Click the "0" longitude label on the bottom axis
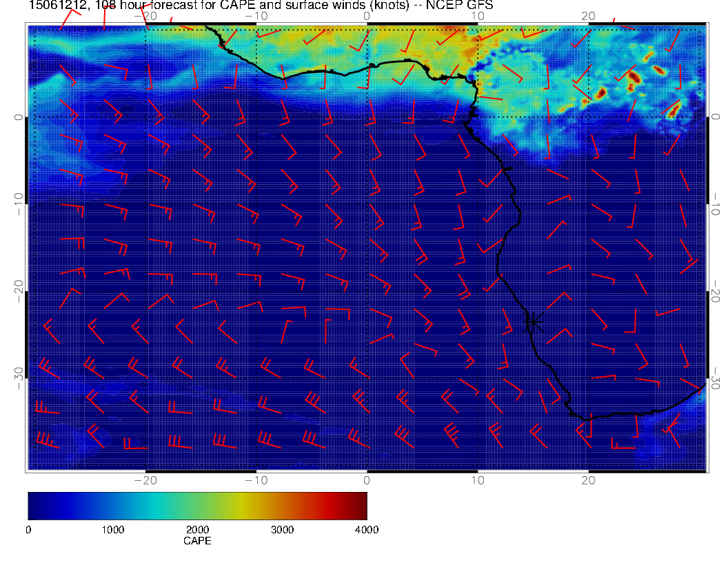This screenshot has height=563, width=728. 367,480
